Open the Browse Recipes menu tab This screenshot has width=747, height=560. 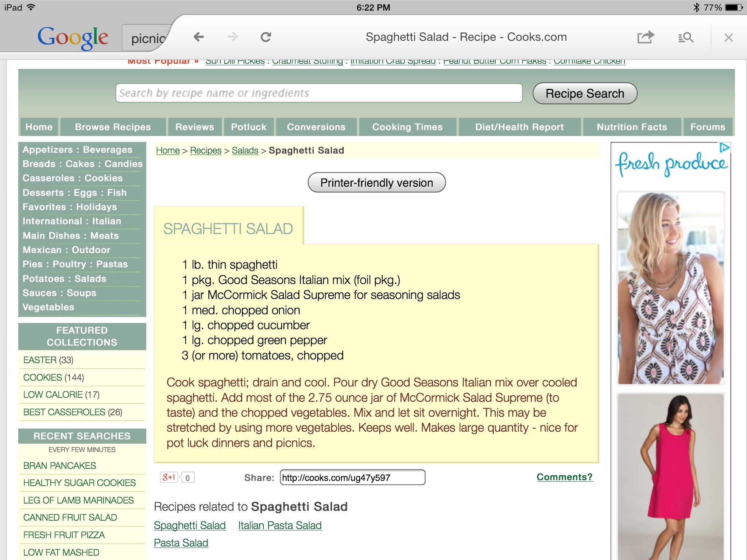click(x=113, y=127)
